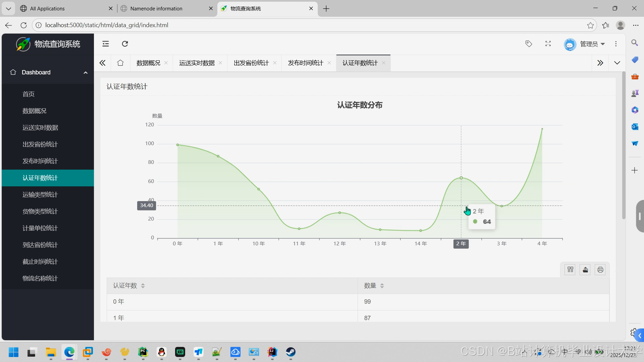Open Edge browser in taskbar
The height and width of the screenshot is (362, 644).
[69, 352]
